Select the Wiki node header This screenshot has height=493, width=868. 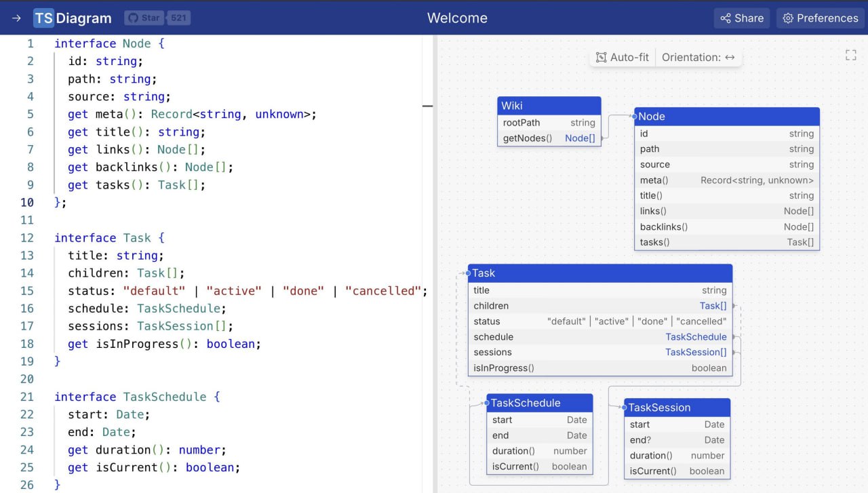[549, 106]
